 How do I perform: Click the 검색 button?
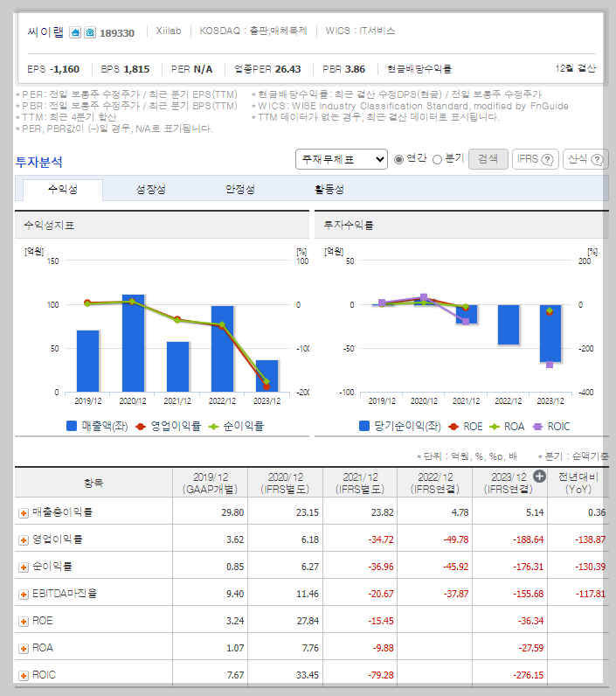488,159
